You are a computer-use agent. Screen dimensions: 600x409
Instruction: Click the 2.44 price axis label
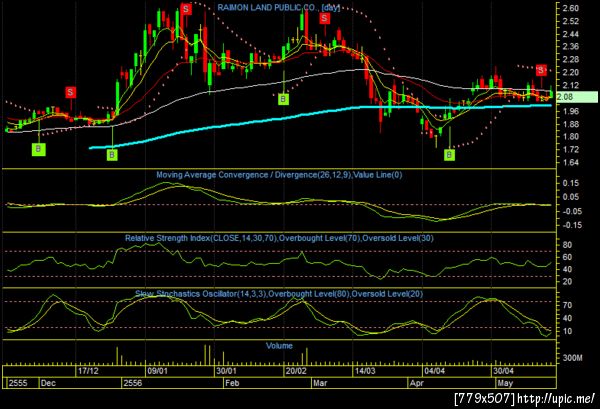tap(570, 34)
